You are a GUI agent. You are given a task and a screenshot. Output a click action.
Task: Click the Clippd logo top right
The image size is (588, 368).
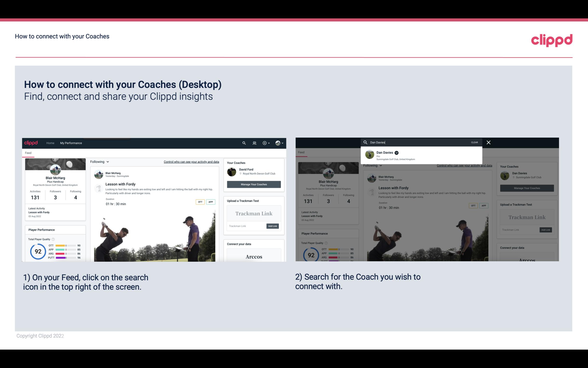coord(552,40)
